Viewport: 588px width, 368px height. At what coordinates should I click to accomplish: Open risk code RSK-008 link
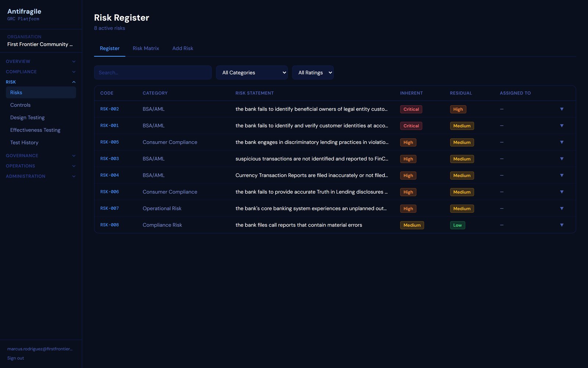(110, 225)
